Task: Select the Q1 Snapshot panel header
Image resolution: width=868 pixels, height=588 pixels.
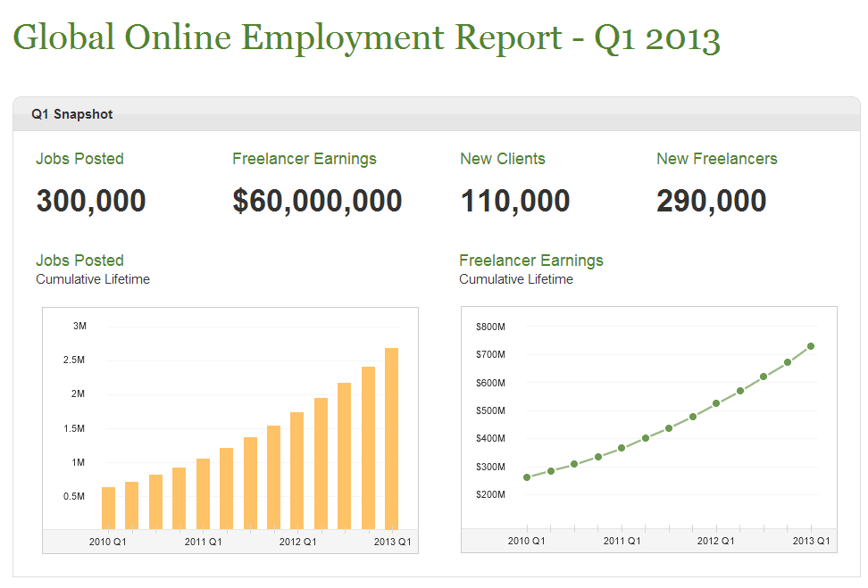Action: pos(436,114)
